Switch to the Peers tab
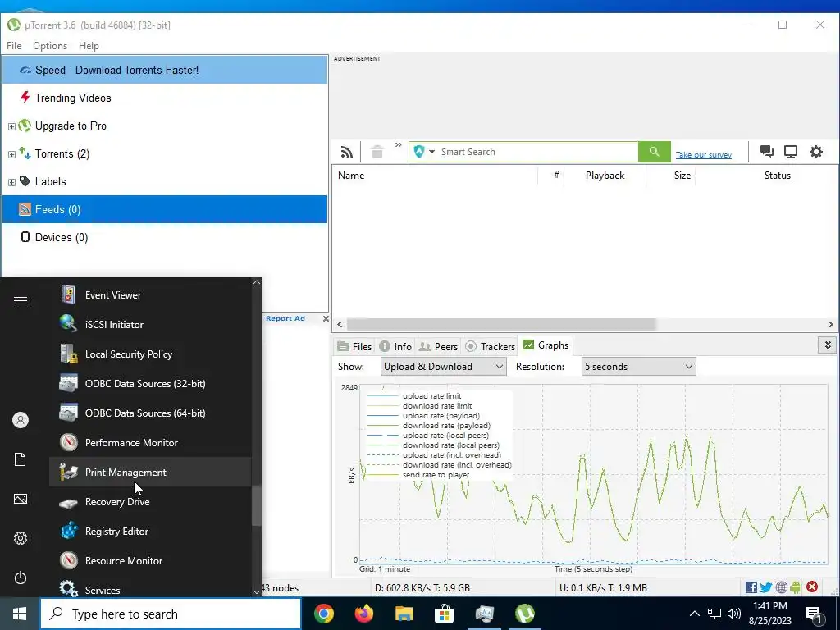Screen dimensions: 840x630 [x=438, y=347]
